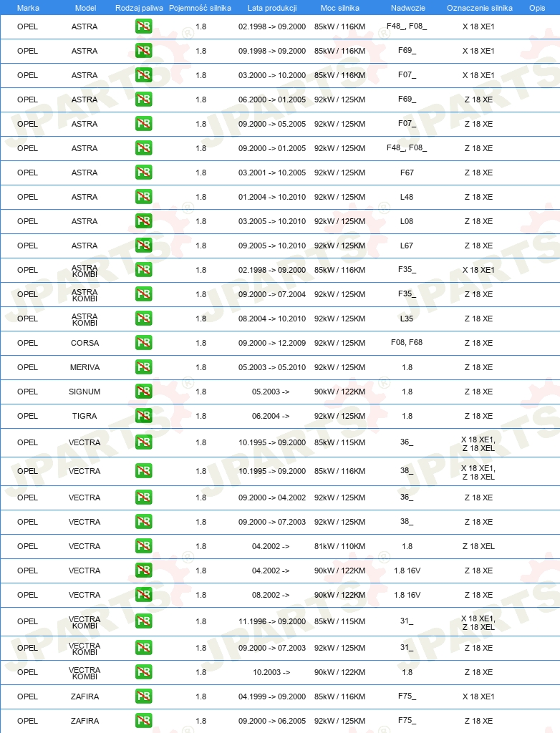This screenshot has height=733, width=560.
Task: Click the '06.2004 ->' production date
Action: (x=271, y=416)
